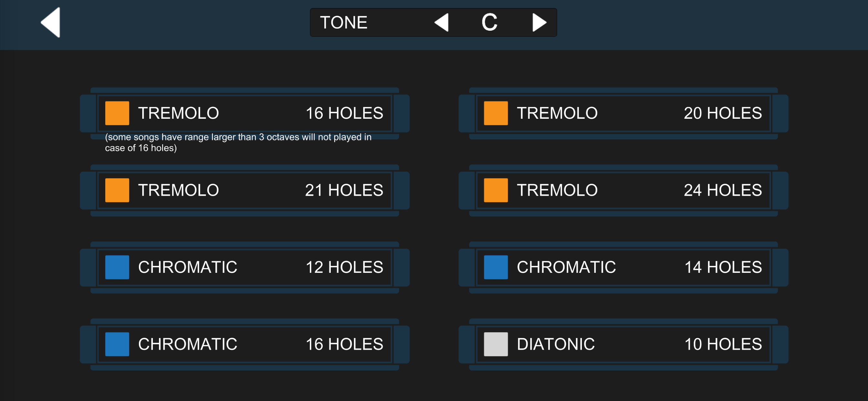Click blue swatch for Chromatic 12 Holes
This screenshot has width=868, height=401.
tap(117, 267)
